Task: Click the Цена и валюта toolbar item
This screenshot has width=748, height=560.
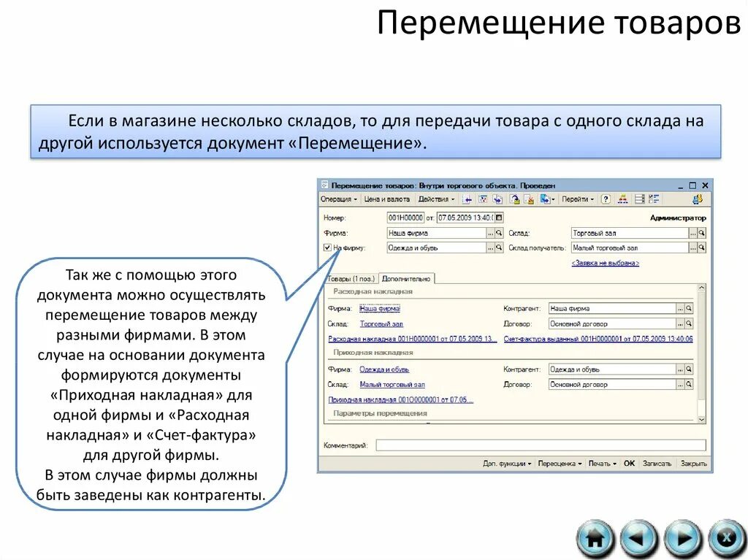Action: tap(387, 199)
